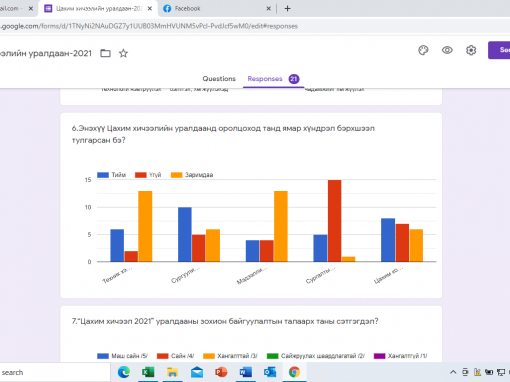This screenshot has height=382, width=510.
Task: Preview the form with the eye icon
Action: tap(447, 50)
